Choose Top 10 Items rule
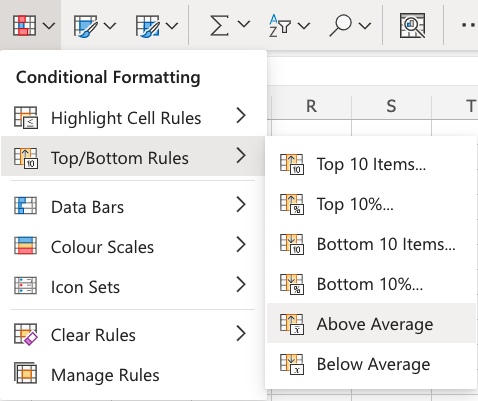 [371, 164]
